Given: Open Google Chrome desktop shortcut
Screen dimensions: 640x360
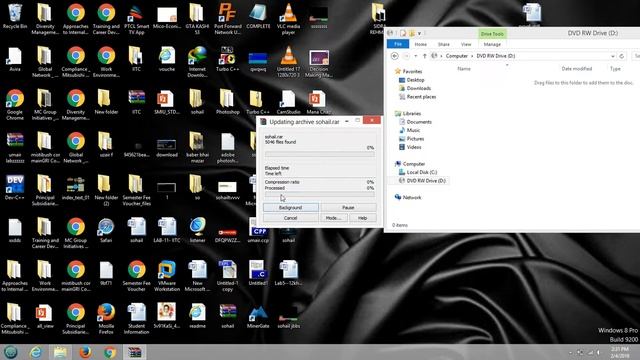Looking at the screenshot, I should point(15,104).
